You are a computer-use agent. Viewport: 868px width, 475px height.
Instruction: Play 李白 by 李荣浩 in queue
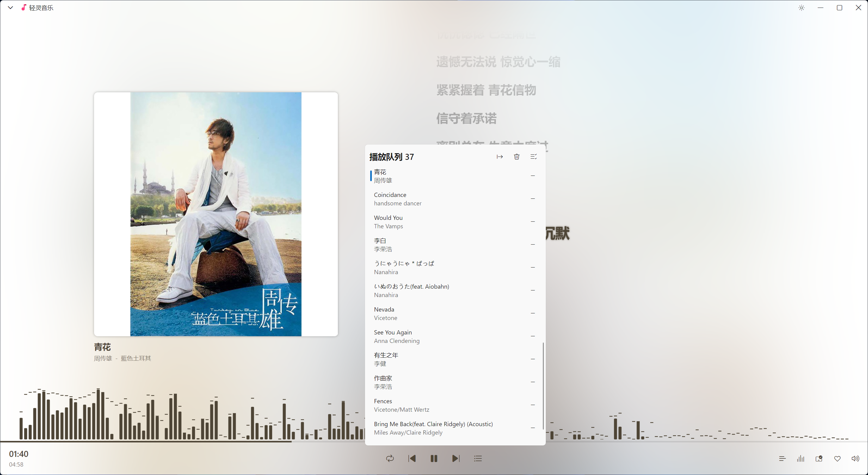[x=455, y=245]
